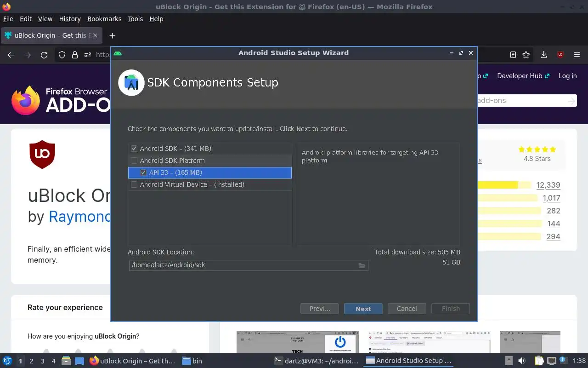Go forward in Firefox
This screenshot has height=368, width=588.
point(28,55)
